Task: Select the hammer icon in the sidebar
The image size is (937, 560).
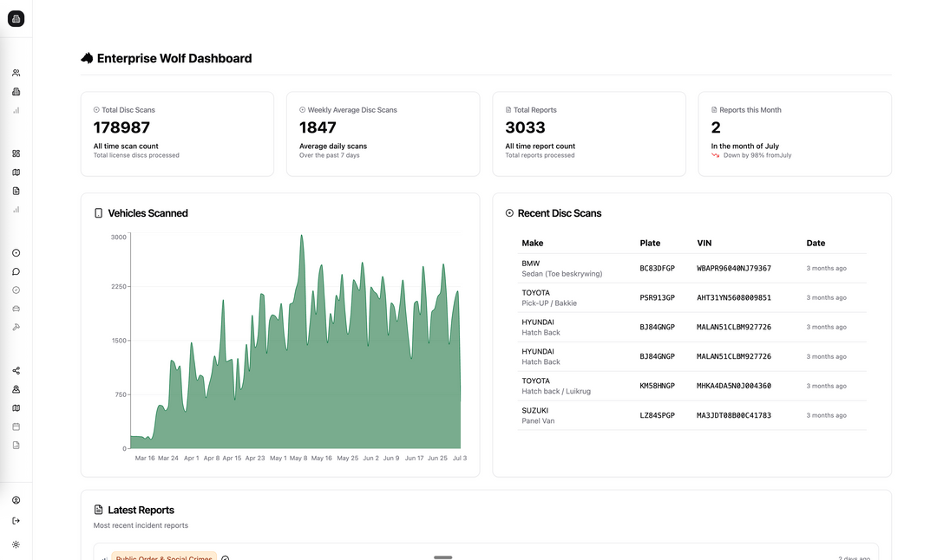Action: pyautogui.click(x=16, y=327)
